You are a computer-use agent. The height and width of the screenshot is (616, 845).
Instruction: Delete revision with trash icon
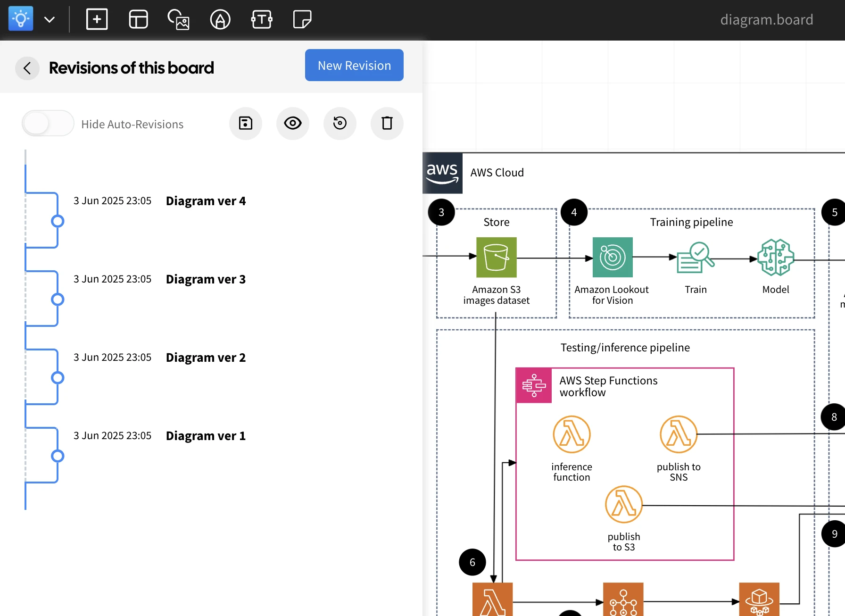coord(387,124)
